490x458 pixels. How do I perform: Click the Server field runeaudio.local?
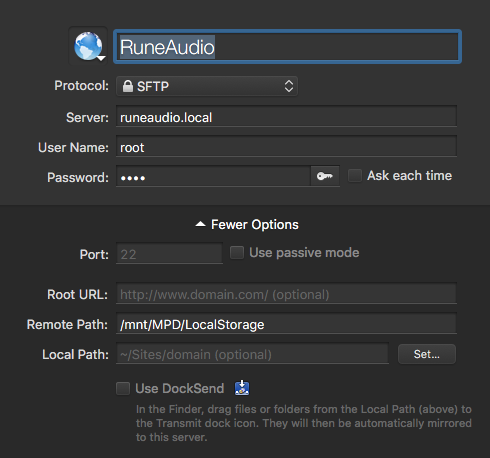(x=286, y=116)
